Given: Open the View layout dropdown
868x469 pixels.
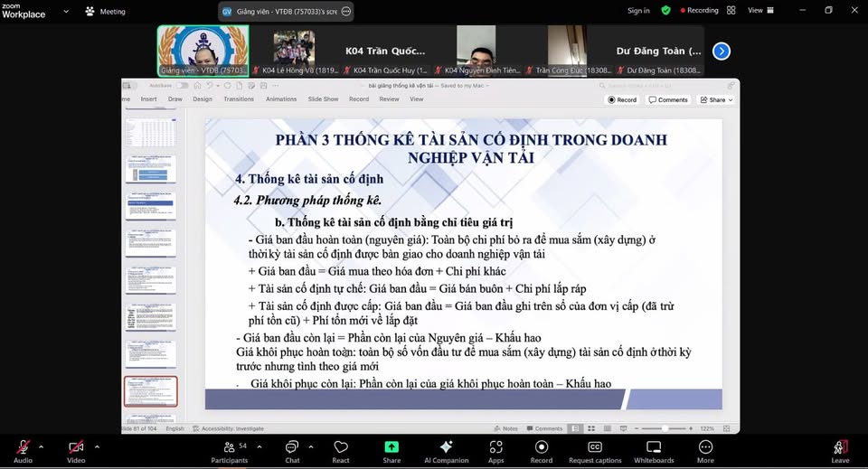Looking at the screenshot, I should point(759,11).
